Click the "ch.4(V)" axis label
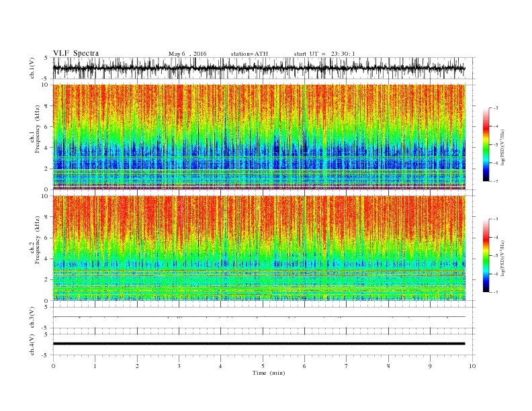This screenshot has width=532, height=411. point(32,345)
